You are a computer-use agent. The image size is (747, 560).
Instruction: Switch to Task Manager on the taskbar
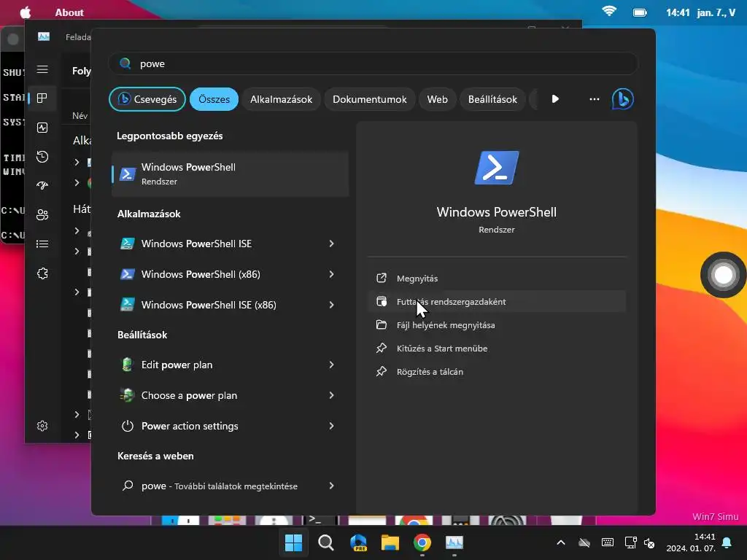click(454, 542)
